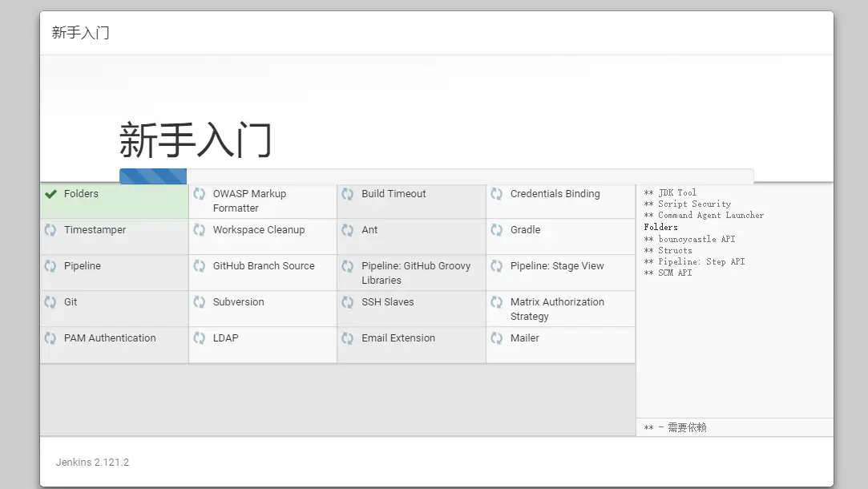Screen dimensions: 868x489
Task: Click the GitHub Branch Source label
Action: click(264, 266)
